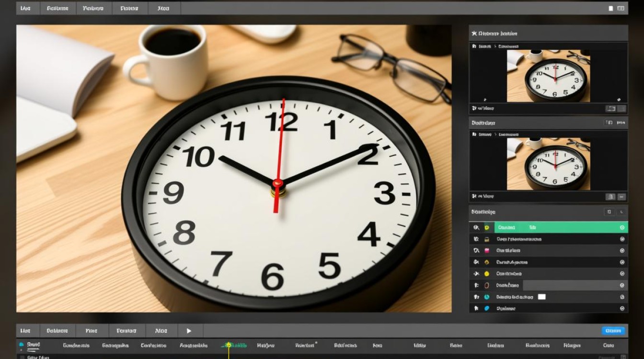This screenshot has height=359, width=644.
Task: Click the right button in the lower preview footer
Action: coord(621,196)
